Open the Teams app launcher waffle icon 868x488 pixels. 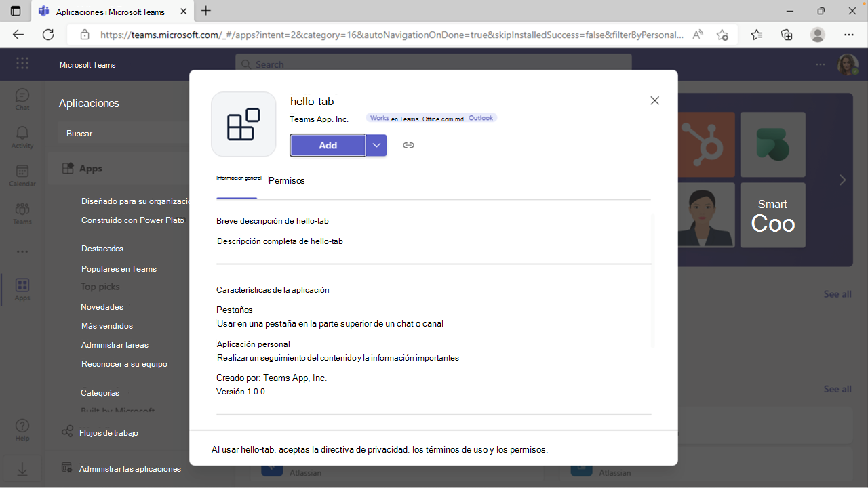tap(22, 64)
